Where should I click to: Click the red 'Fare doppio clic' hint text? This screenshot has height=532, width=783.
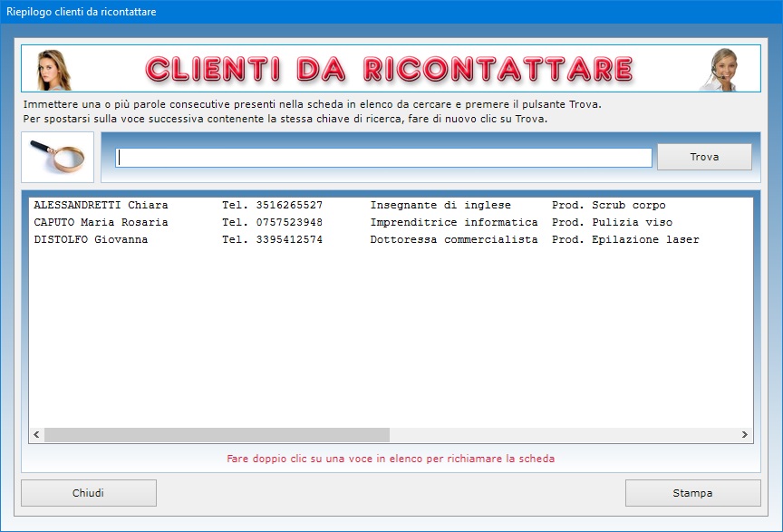coord(391,459)
